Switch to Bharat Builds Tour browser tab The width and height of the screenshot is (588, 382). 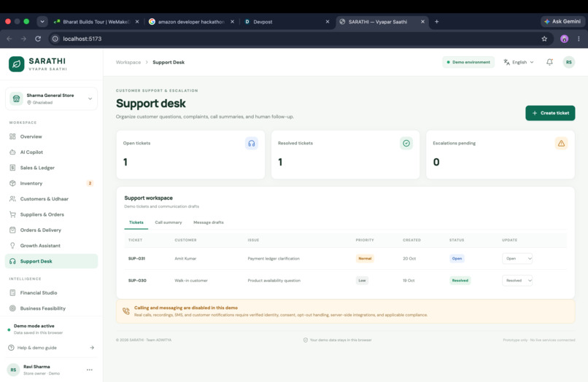[x=96, y=22]
